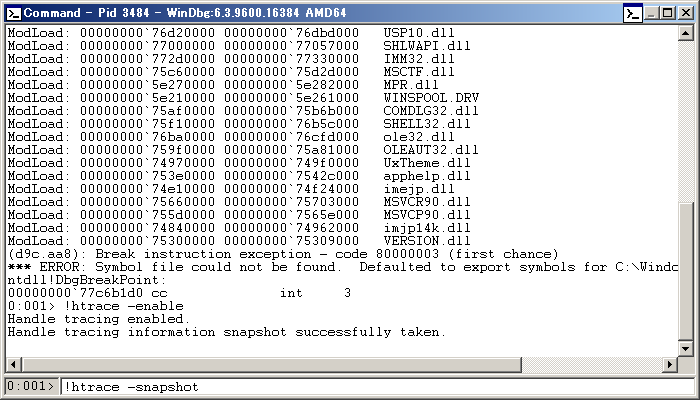
Task: Click the command input field with !htrace -snapshot
Action: (377, 387)
